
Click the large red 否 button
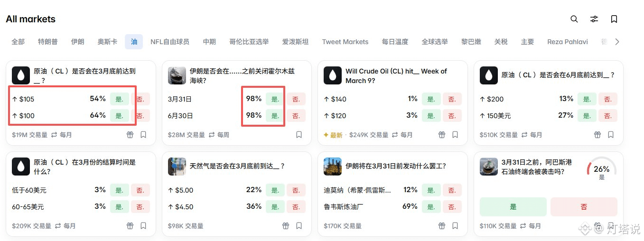point(584,207)
